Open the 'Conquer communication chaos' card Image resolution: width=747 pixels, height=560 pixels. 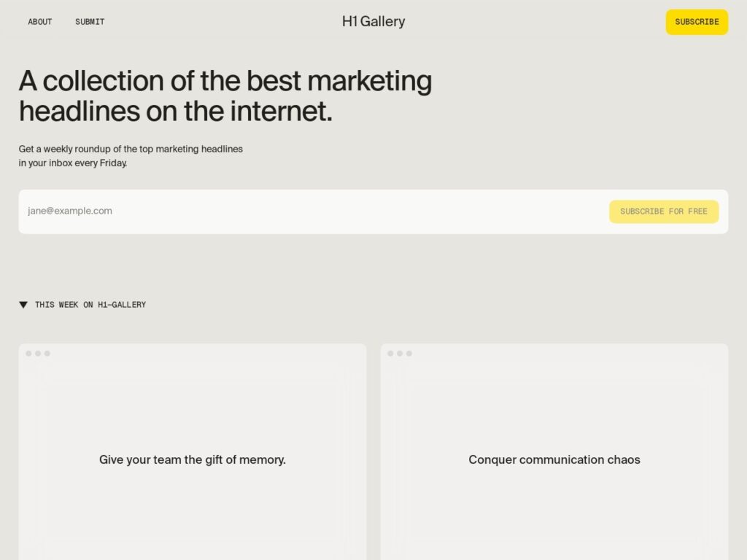pyautogui.click(x=554, y=451)
